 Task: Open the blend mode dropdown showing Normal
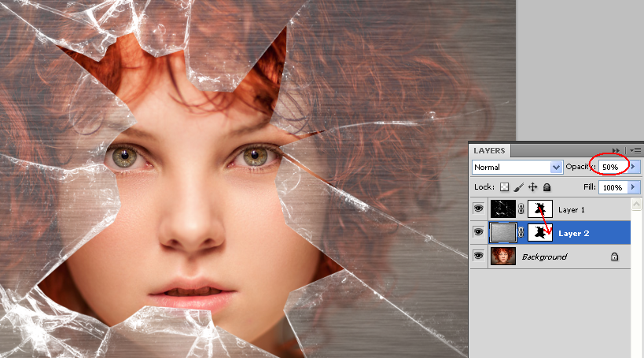click(517, 167)
